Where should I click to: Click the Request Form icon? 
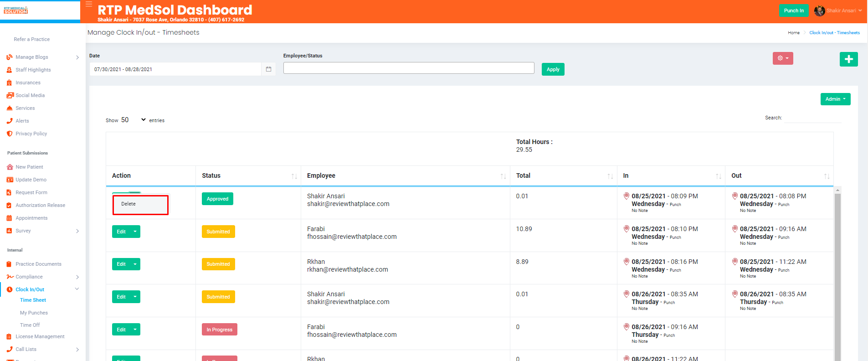click(9, 192)
